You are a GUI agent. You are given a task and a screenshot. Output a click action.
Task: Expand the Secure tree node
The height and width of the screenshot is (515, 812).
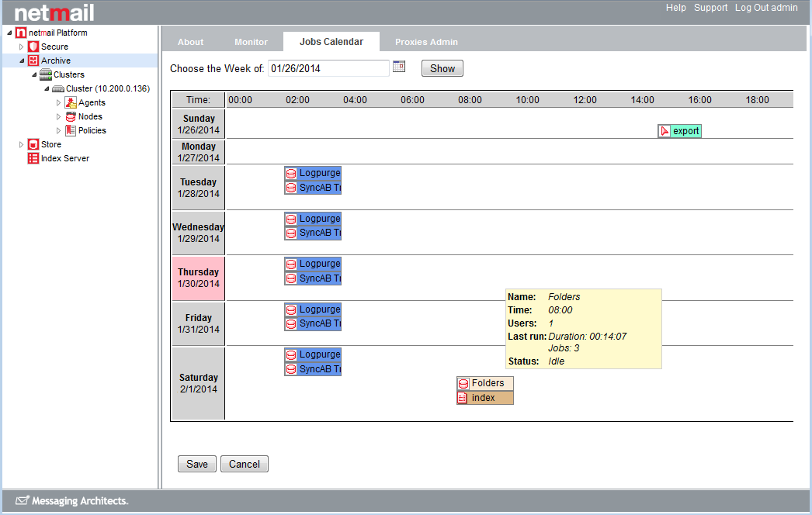[22, 47]
